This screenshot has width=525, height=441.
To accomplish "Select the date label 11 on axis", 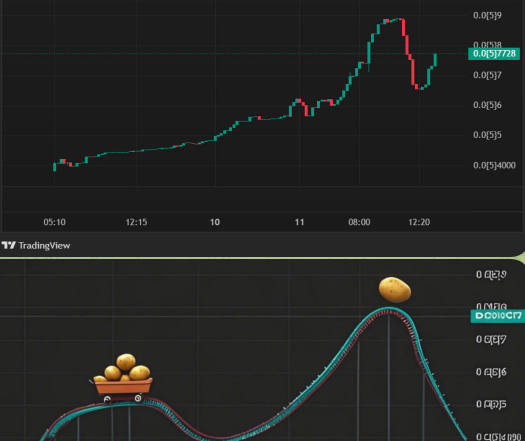I will (299, 222).
